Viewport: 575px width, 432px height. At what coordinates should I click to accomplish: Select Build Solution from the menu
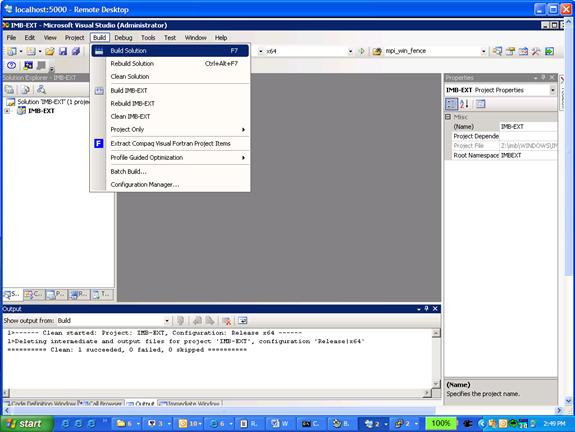click(170, 51)
